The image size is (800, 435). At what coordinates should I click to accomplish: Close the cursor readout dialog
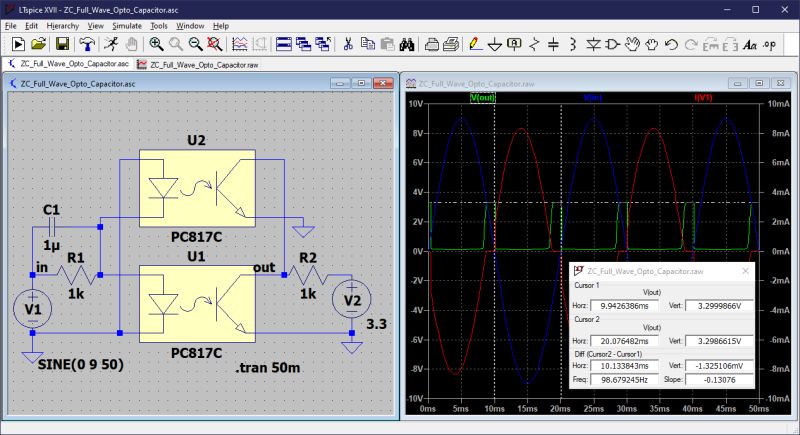[745, 271]
